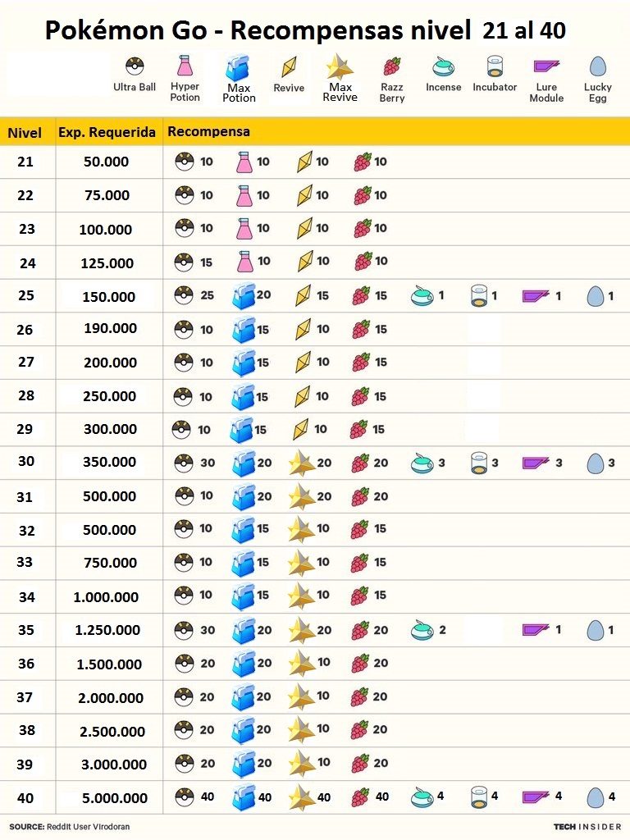Click level number 29 in Nivel column
This screenshot has width=630, height=840.
coord(25,429)
